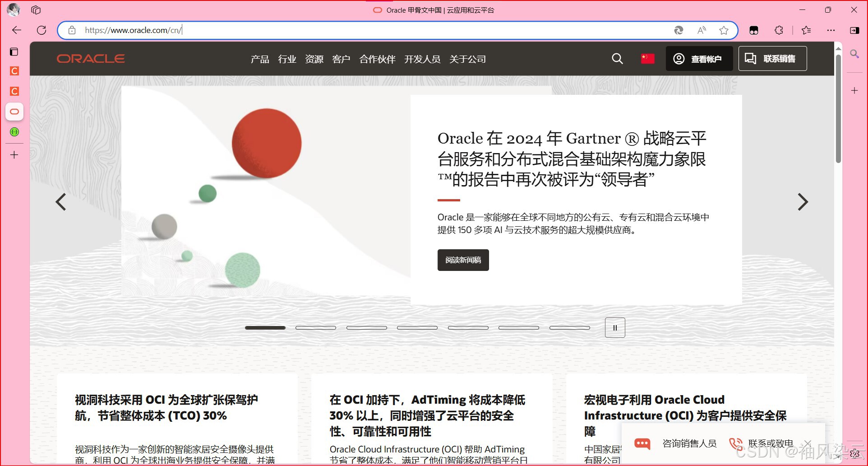Click the Edge refresh-style icon in the address bar

679,30
